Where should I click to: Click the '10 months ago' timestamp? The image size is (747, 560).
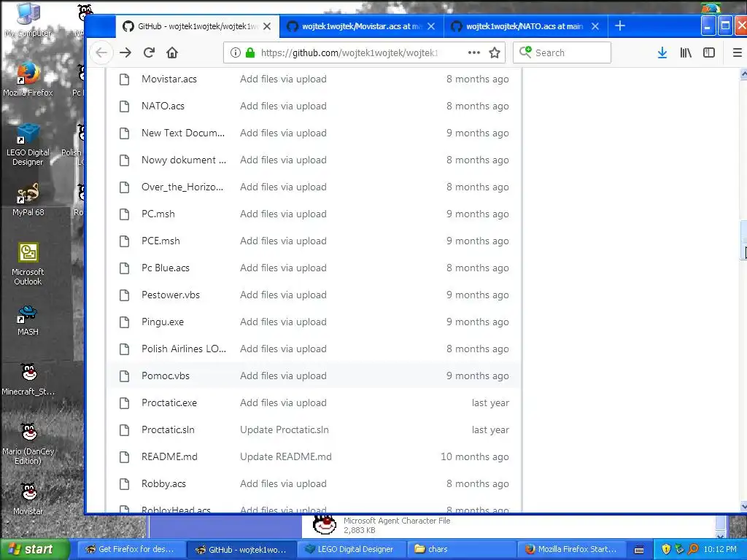tap(474, 456)
